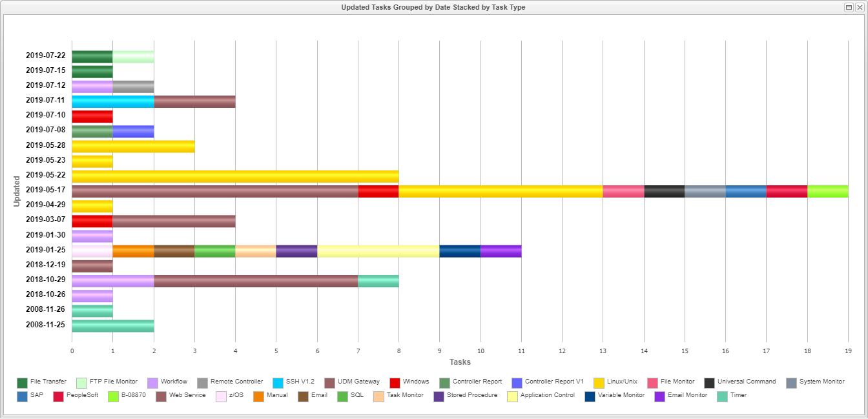Viewport: 868px width, 419px height.
Task: Click the pale yellow segment on 2019-01-25
Action: (378, 251)
